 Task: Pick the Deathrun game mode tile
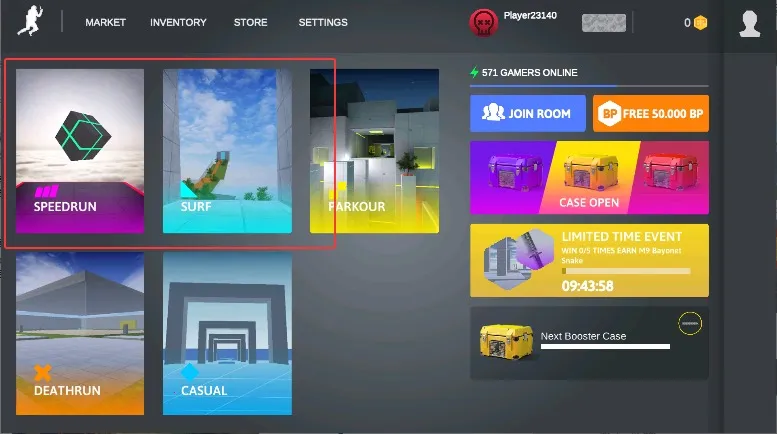pyautogui.click(x=80, y=333)
